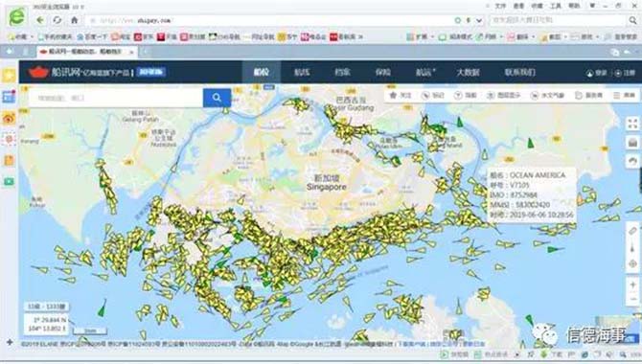Screen dimensions: 642x364
Task: Click the compass needle map tool icon
Action: click(632, 247)
